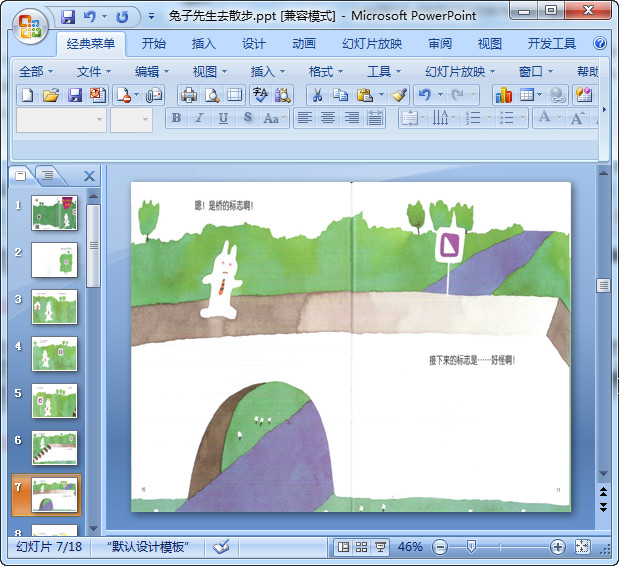The height and width of the screenshot is (566, 619).
Task: Open the 全部 classic menu
Action: (36, 72)
